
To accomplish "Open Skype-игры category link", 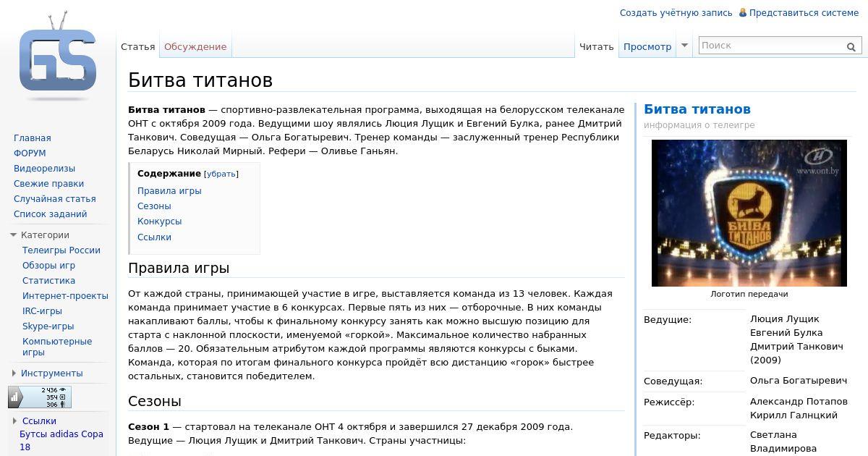I will click(x=48, y=326).
